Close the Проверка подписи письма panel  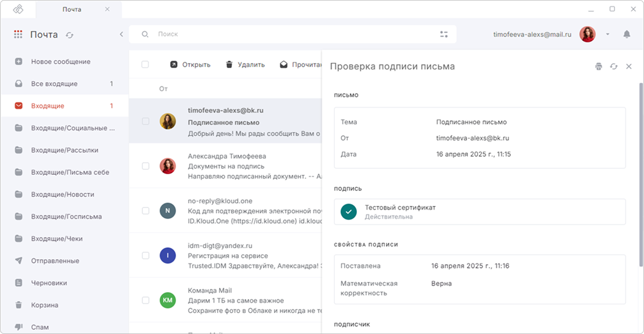[x=629, y=66]
